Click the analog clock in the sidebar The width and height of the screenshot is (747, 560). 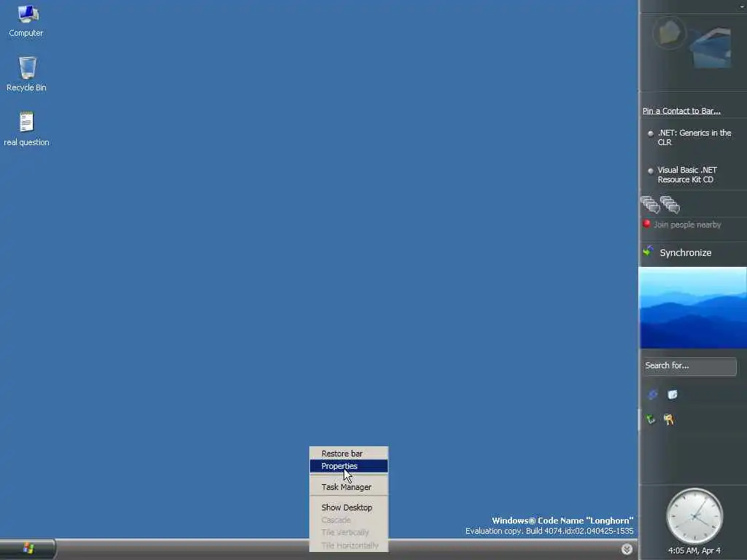pyautogui.click(x=694, y=516)
